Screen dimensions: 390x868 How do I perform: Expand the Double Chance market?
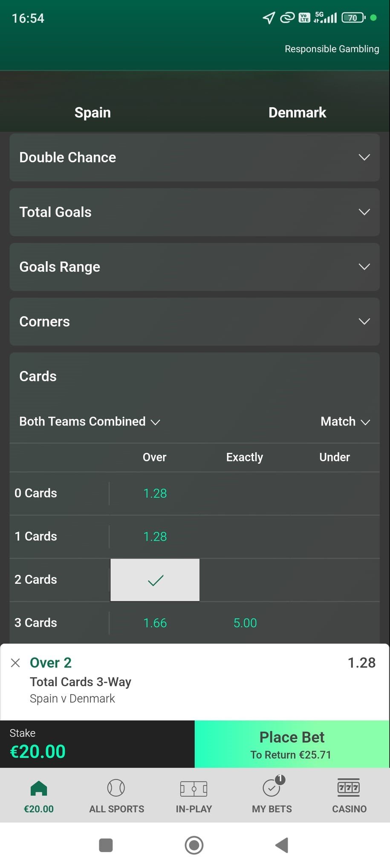195,157
